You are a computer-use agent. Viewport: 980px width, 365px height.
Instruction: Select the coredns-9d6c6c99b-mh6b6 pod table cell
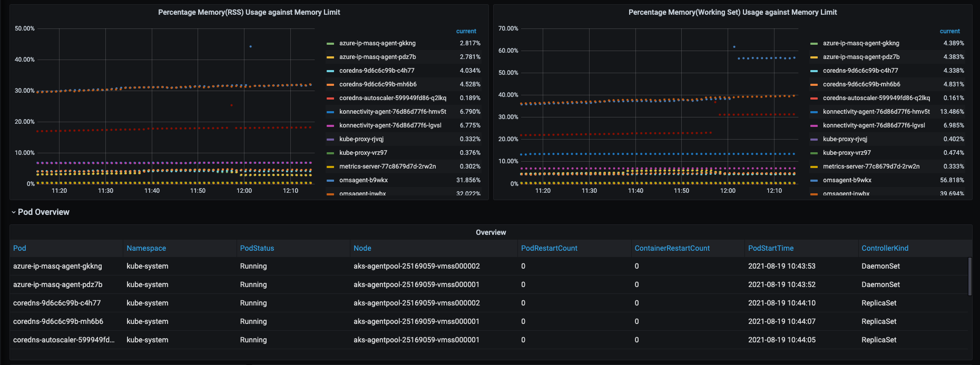[58, 321]
